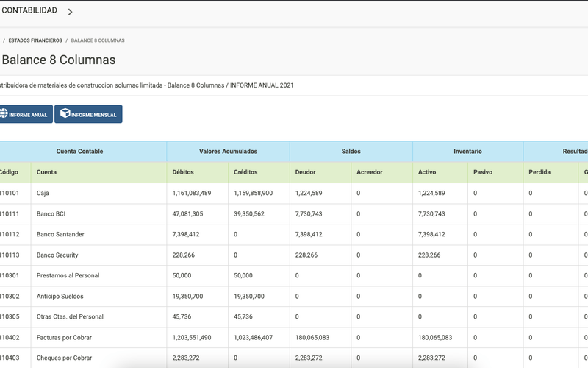Screen dimensions: 588x368
Task: Select the Perdida column header
Action: (539, 172)
